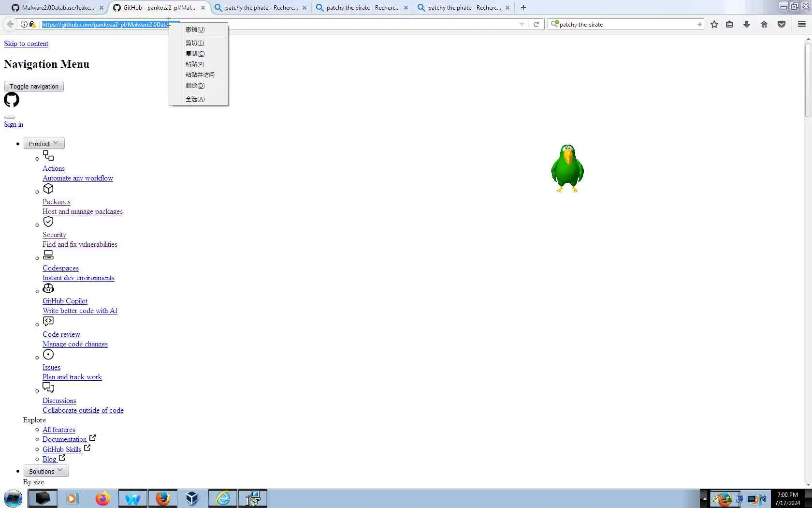812x508 pixels.
Task: Open Plan and track work link
Action: (x=72, y=377)
